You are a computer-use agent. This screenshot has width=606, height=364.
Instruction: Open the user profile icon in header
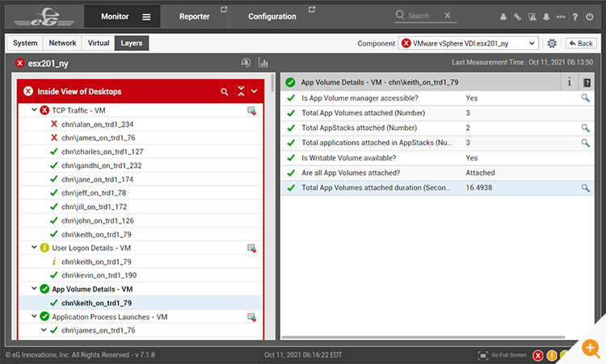[x=503, y=17]
